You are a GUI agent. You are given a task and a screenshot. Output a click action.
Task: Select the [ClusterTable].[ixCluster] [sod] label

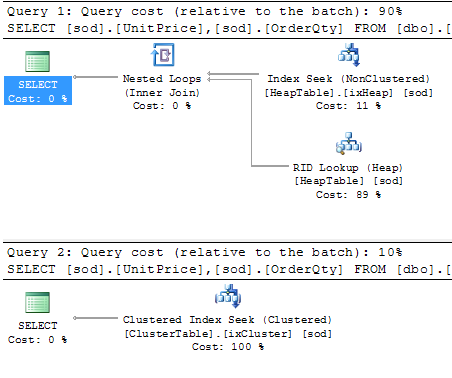pos(228,334)
